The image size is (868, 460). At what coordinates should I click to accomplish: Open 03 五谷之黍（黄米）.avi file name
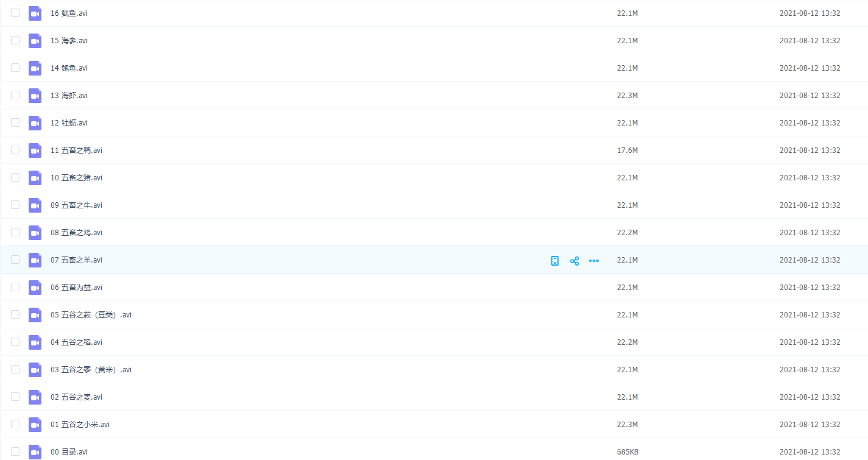91,370
